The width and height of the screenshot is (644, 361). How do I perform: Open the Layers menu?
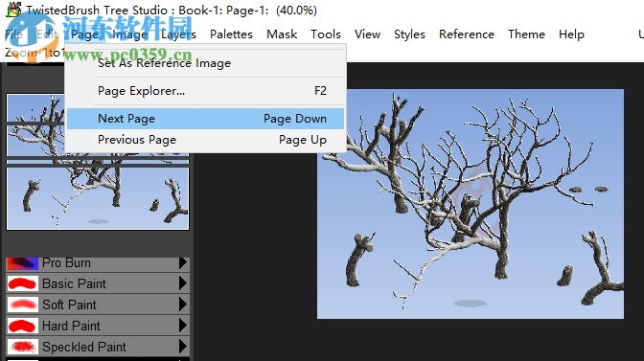(178, 34)
